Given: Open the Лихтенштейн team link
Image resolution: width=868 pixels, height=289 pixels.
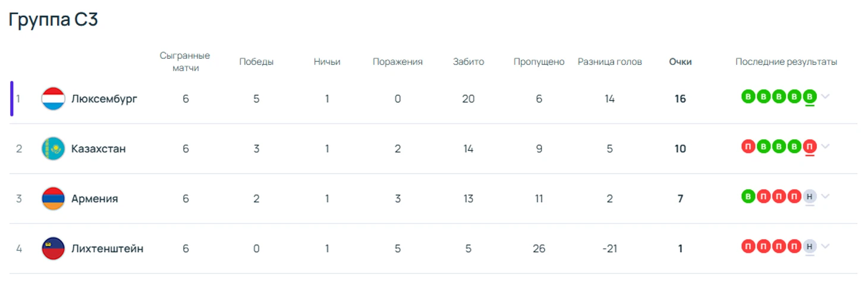Looking at the screenshot, I should tap(107, 249).
